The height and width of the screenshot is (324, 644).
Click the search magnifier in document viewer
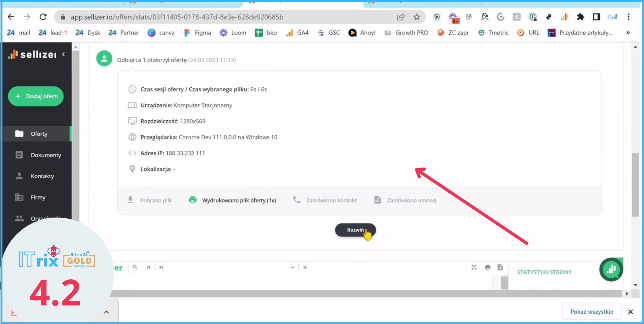(x=135, y=267)
